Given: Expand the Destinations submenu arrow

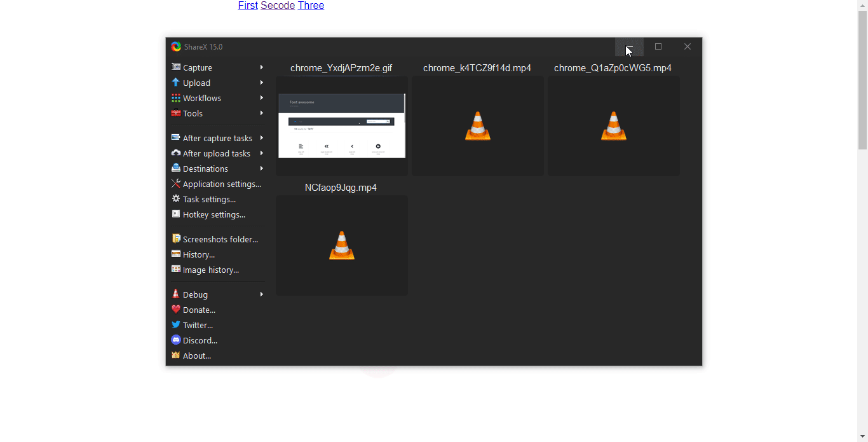Looking at the screenshot, I should click(261, 169).
